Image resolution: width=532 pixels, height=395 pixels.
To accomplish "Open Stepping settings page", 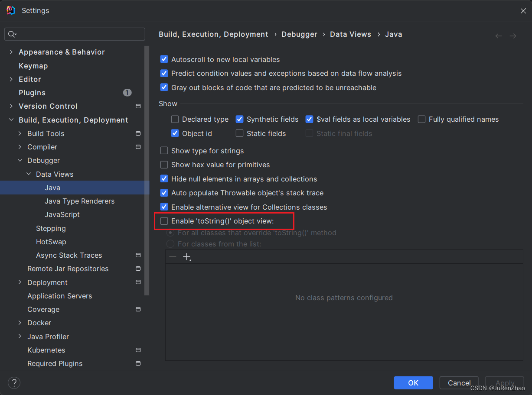I will point(51,228).
